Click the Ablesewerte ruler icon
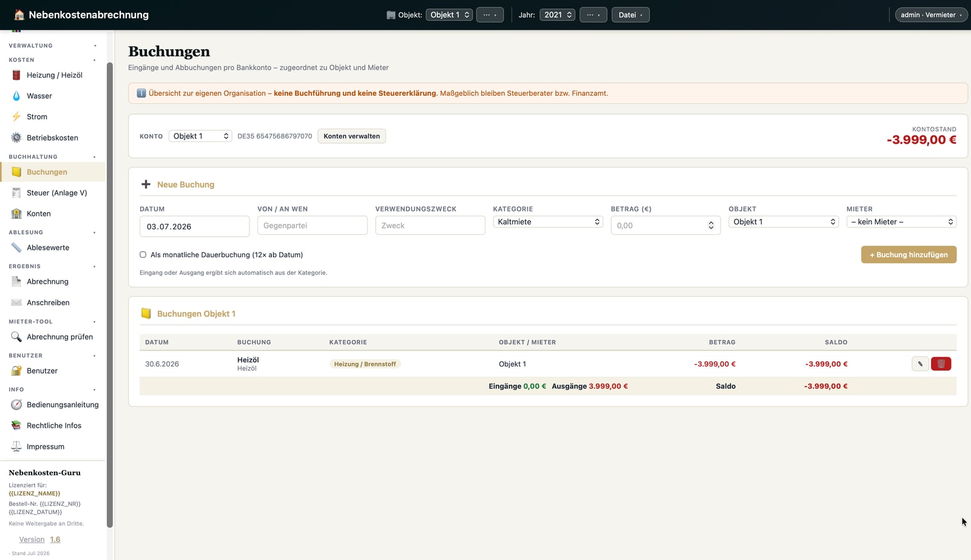 pyautogui.click(x=16, y=248)
